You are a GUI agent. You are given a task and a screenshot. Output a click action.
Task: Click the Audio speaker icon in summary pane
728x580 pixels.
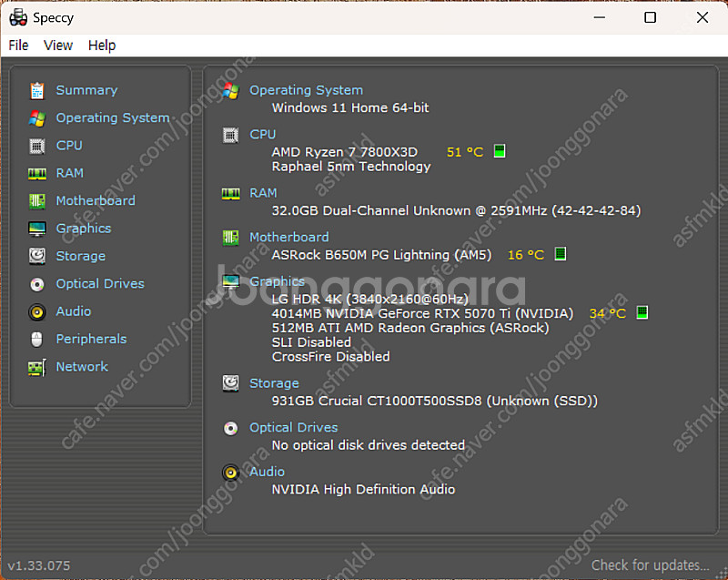coord(231,473)
